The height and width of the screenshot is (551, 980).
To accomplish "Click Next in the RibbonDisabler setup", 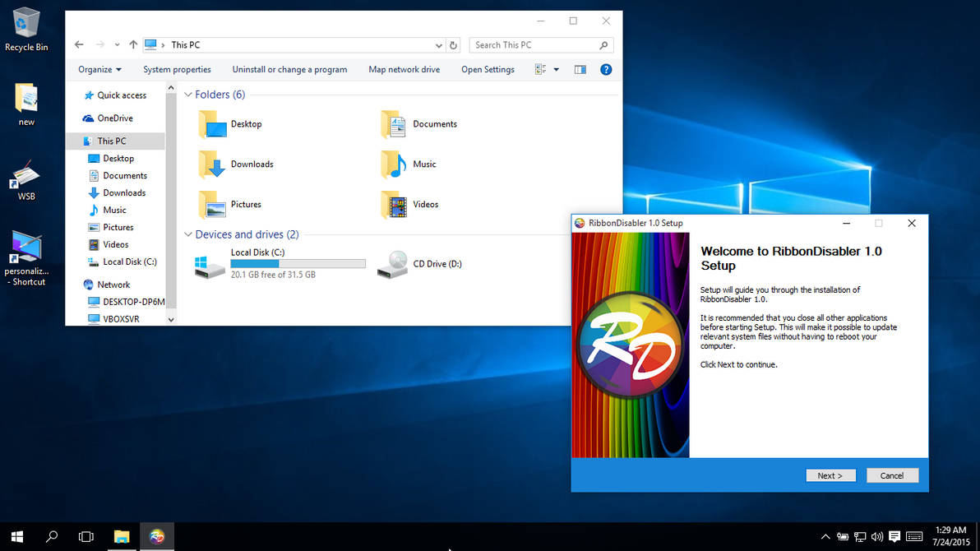I will [830, 475].
